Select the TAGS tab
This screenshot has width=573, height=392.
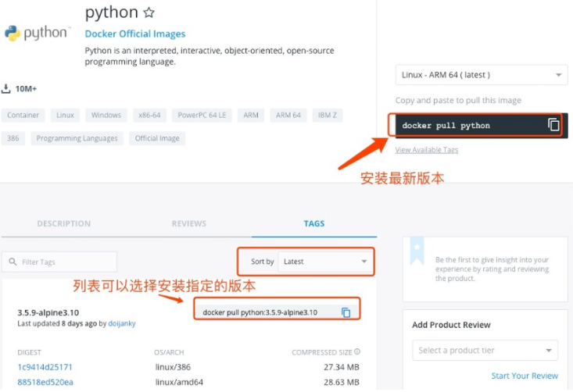tap(314, 223)
